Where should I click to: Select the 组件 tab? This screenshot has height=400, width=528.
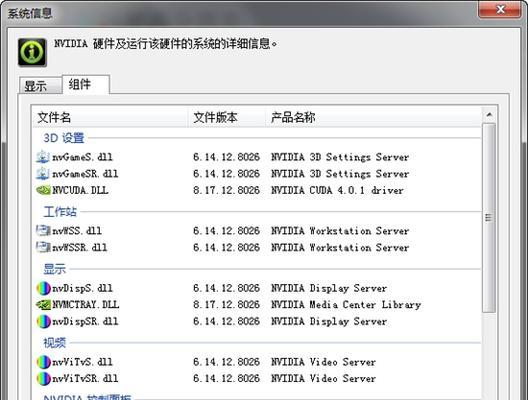[86, 84]
